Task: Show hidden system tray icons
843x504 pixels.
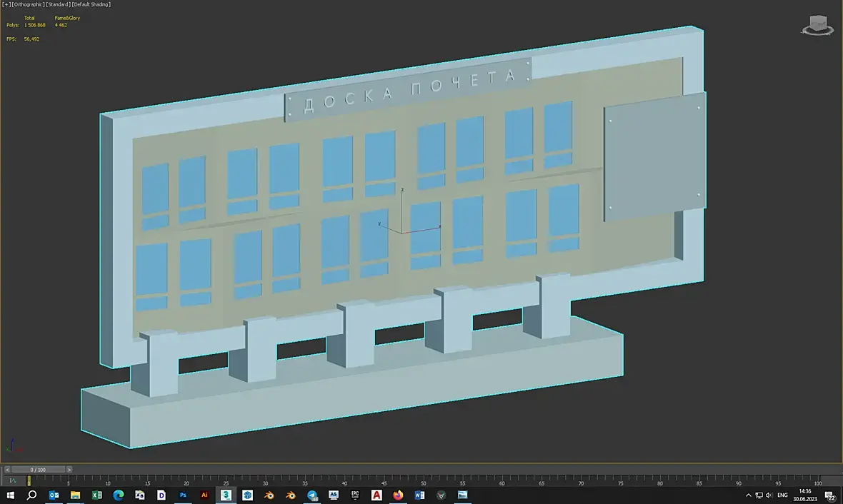Action: 749,495
